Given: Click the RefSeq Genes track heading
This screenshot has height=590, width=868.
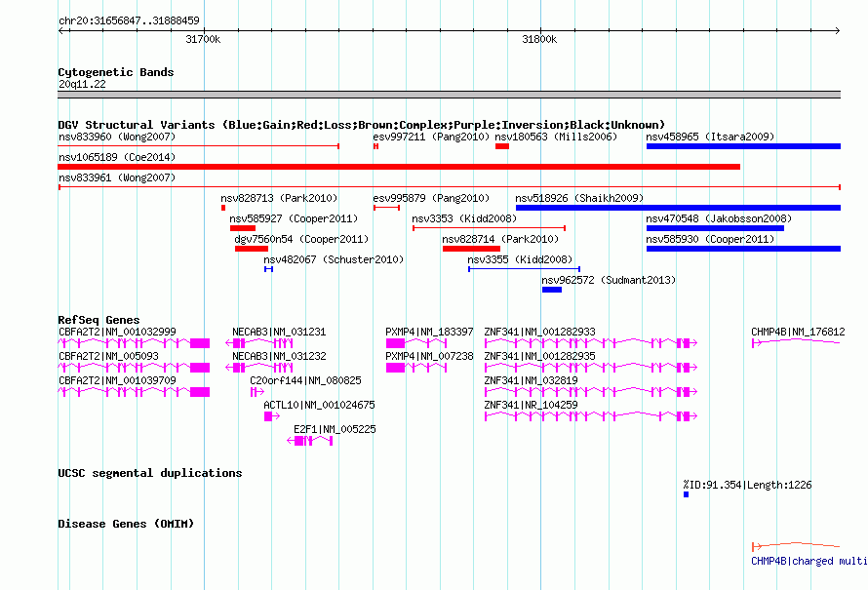Looking at the screenshot, I should pyautogui.click(x=99, y=320).
